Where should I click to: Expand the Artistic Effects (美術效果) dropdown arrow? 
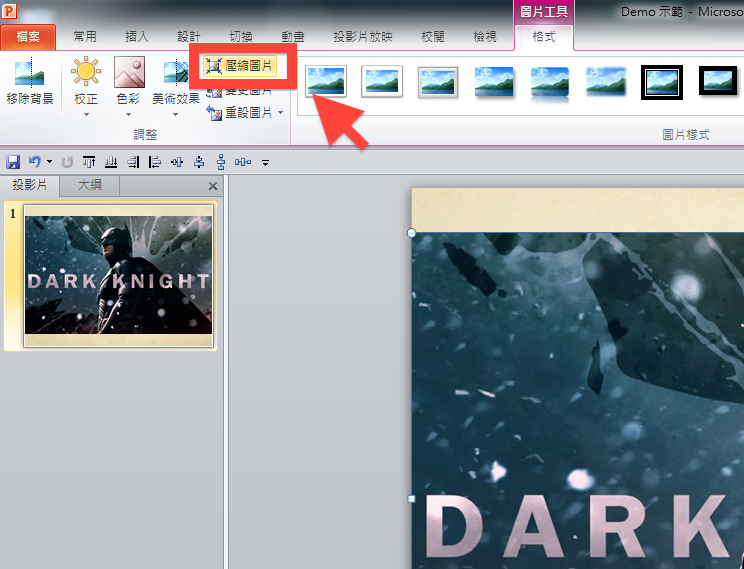click(x=175, y=114)
